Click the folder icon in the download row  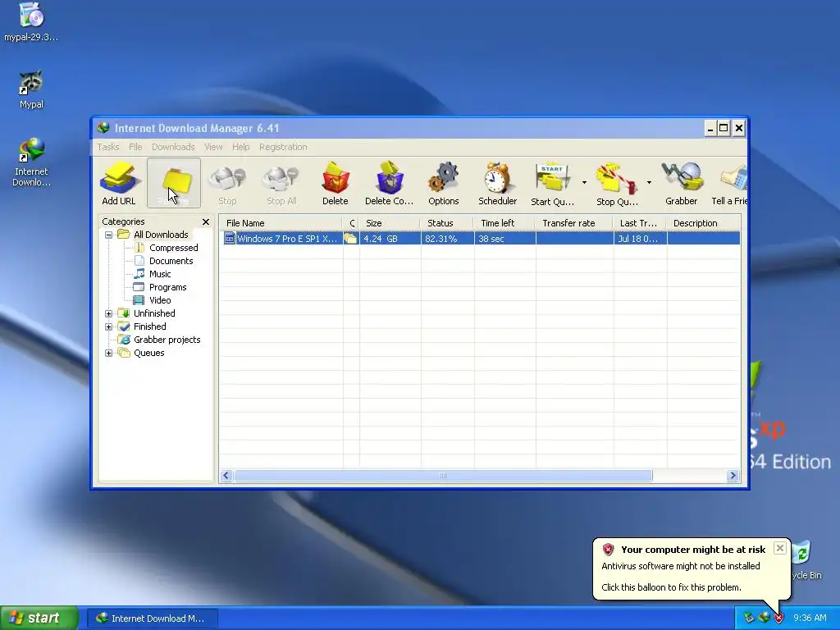[x=351, y=239]
